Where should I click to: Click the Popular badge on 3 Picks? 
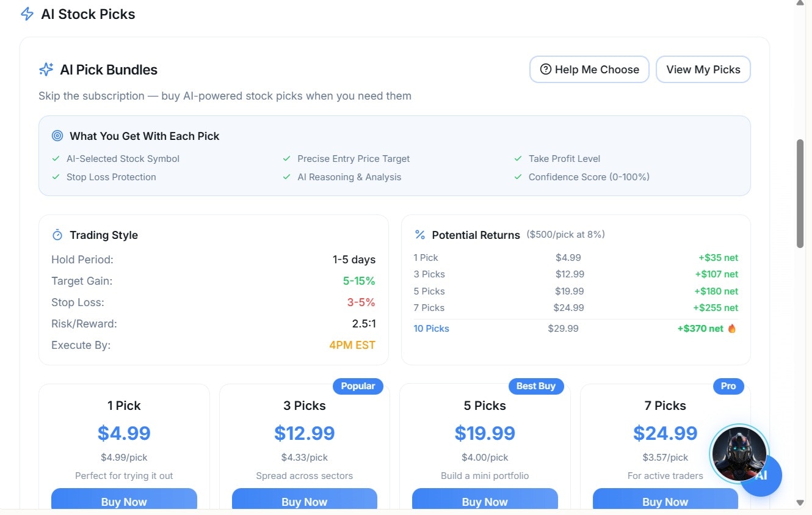pyautogui.click(x=358, y=386)
